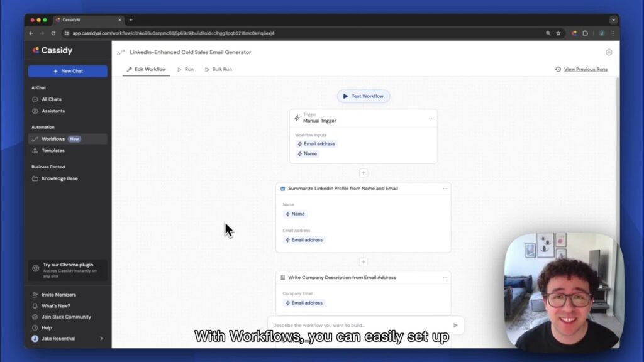Image resolution: width=644 pixels, height=362 pixels.
Task: Switch to the Run tab
Action: point(186,69)
